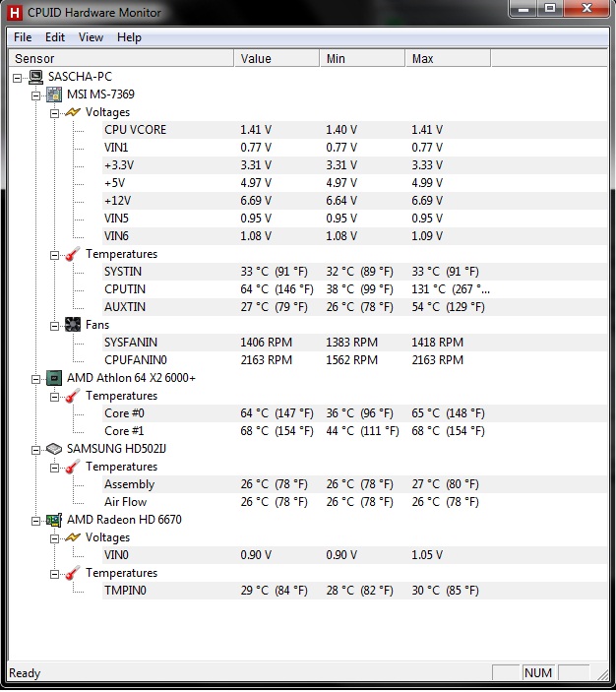Select the VIN1 voltage row

(x=354, y=148)
